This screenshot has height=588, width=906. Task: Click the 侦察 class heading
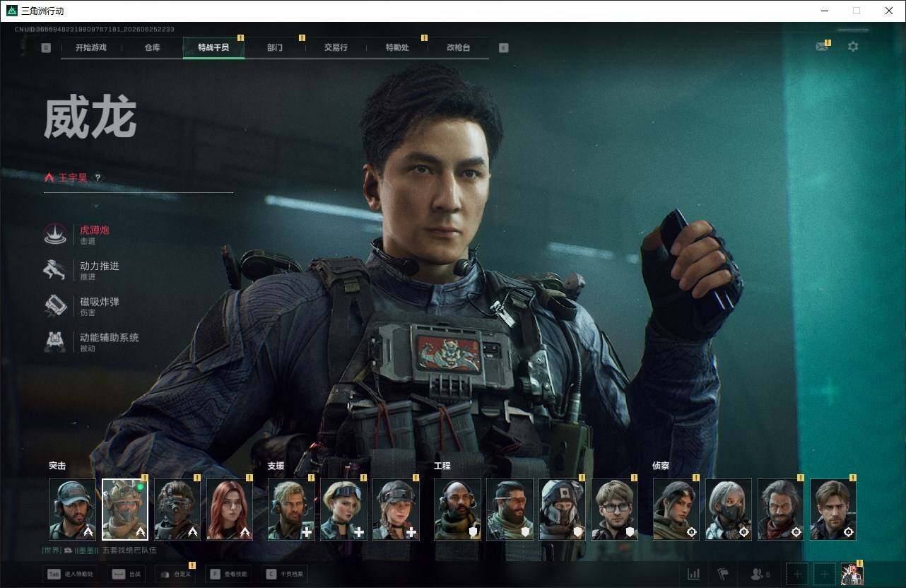point(661,466)
